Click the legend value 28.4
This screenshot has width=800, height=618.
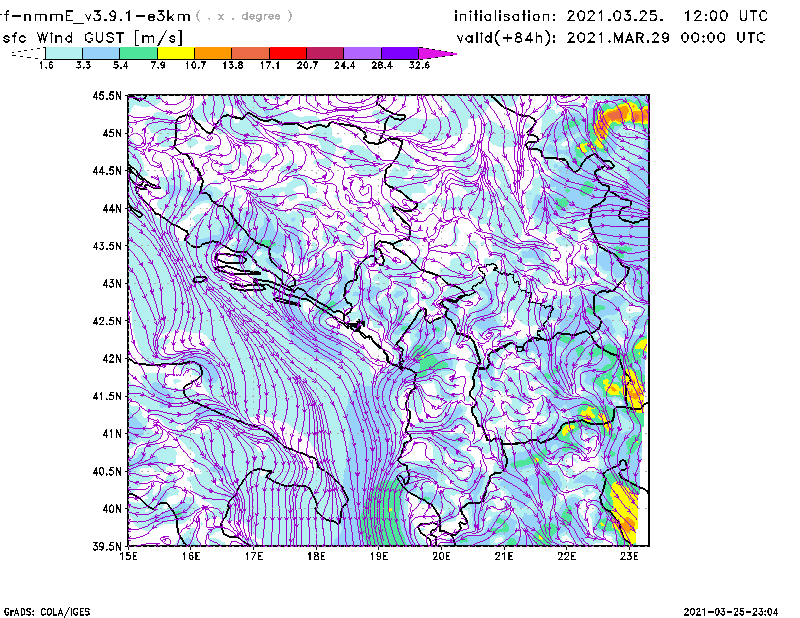382,65
